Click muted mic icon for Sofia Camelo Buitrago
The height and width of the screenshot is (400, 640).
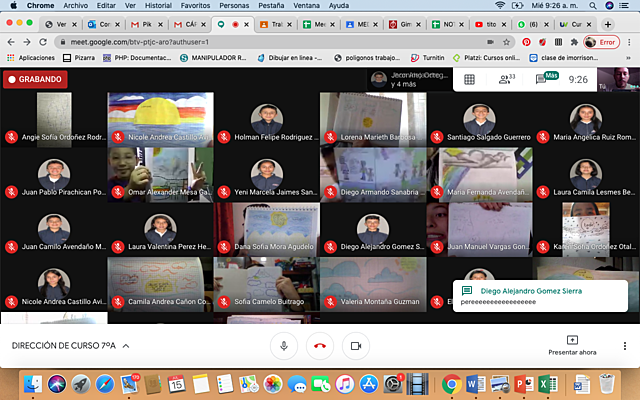(x=224, y=302)
